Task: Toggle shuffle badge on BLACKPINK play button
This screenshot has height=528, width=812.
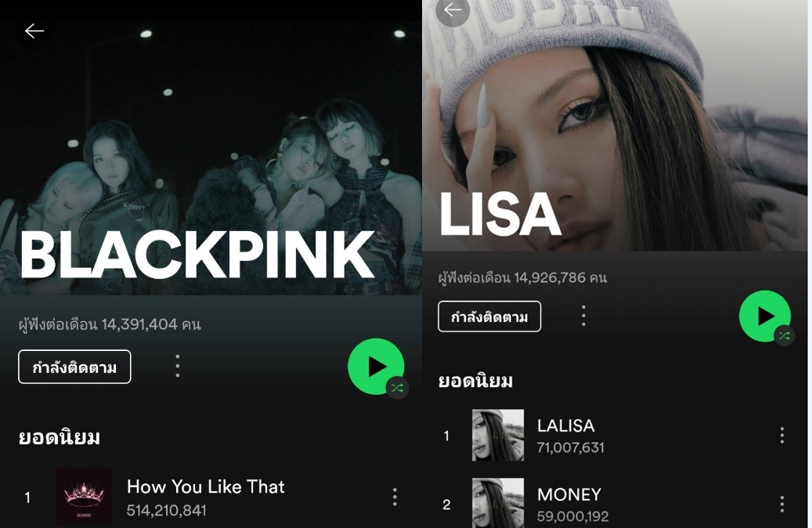Action: (x=398, y=388)
